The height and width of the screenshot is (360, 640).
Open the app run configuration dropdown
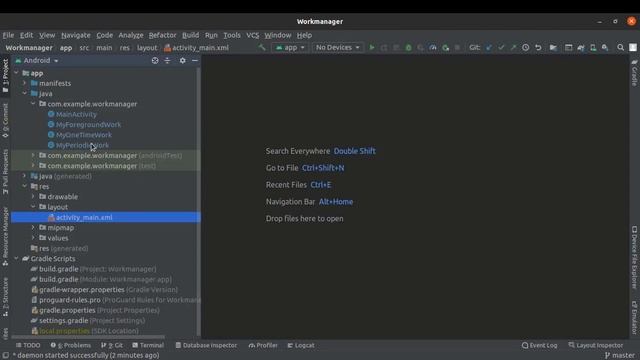(x=290, y=47)
